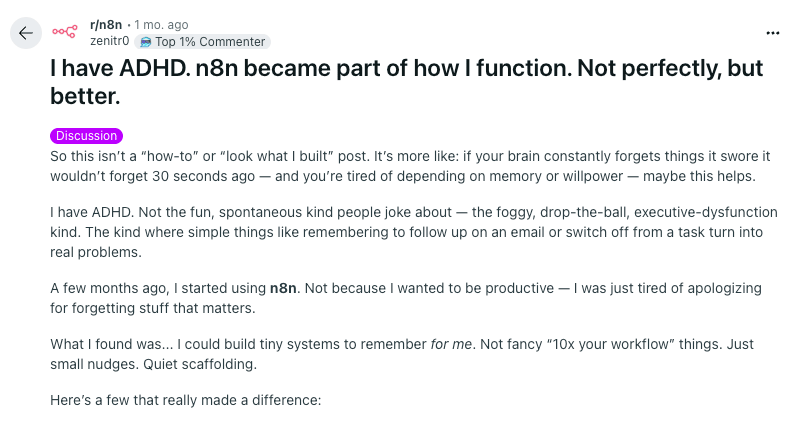Click the word 'executive-dysfunction' in the post
Screen dimensions: 798x421
pyautogui.click(x=706, y=212)
